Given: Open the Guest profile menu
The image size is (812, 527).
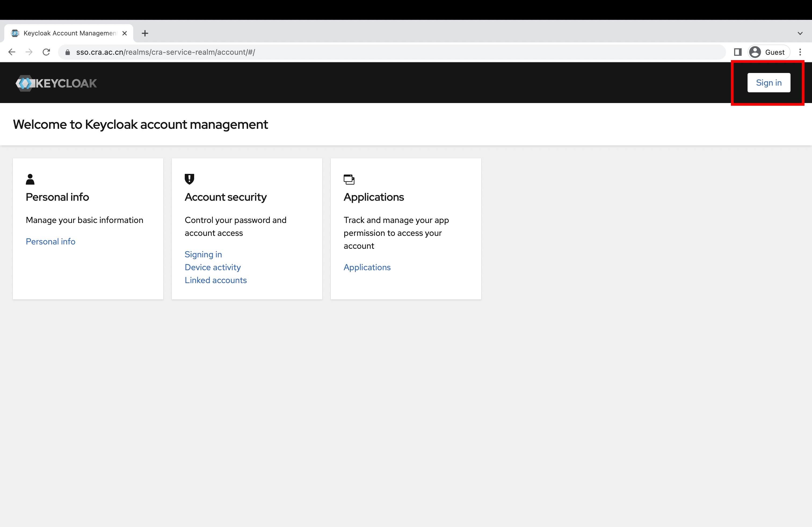Looking at the screenshot, I should 769,52.
